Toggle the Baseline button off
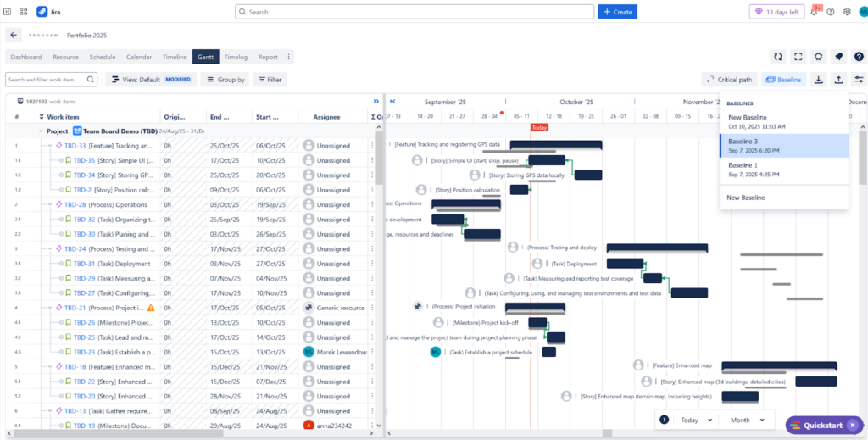Image resolution: width=868 pixels, height=440 pixels. (x=783, y=80)
